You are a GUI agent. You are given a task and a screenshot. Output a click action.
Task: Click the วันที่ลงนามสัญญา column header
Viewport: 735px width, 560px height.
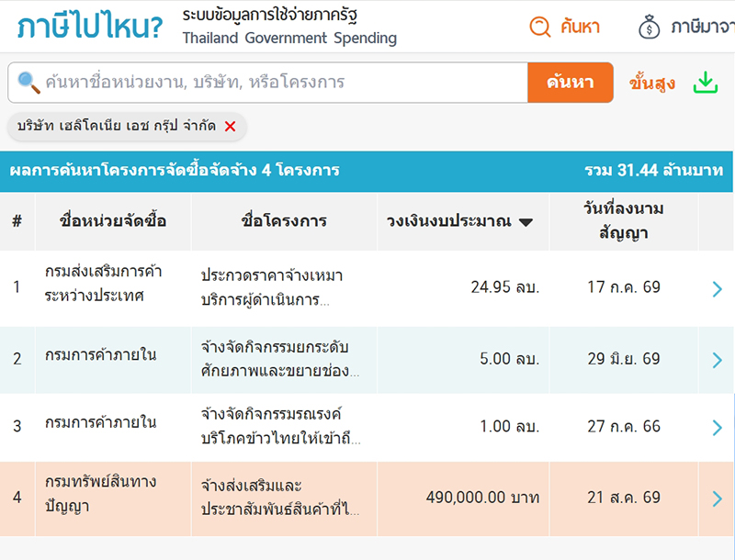coord(624,220)
